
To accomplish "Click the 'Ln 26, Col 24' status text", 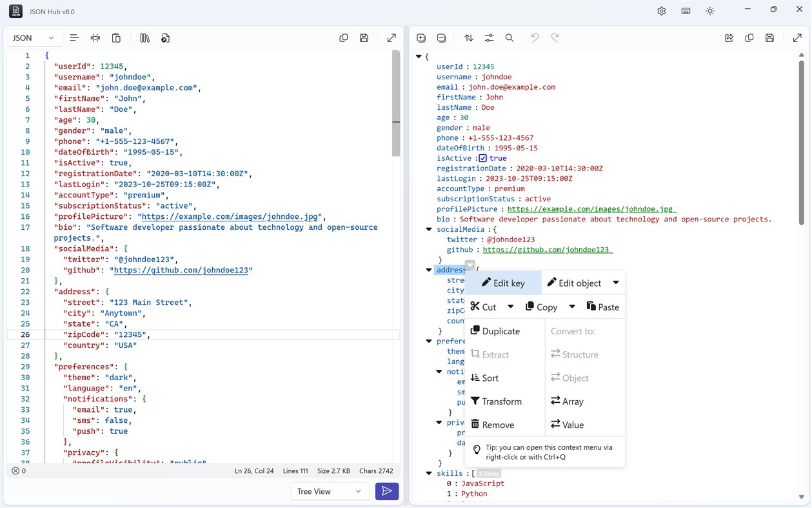I will pos(254,471).
